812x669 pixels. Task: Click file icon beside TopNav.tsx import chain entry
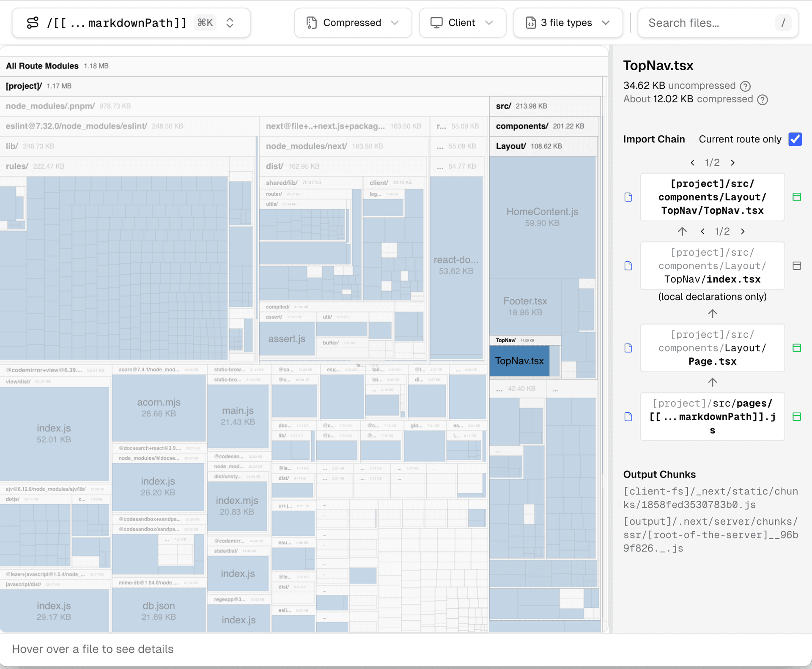click(x=628, y=197)
